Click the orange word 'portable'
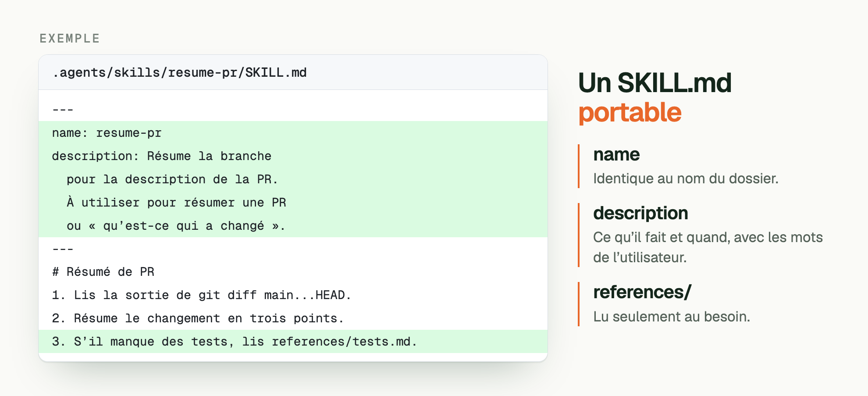This screenshot has width=868, height=396. [630, 113]
